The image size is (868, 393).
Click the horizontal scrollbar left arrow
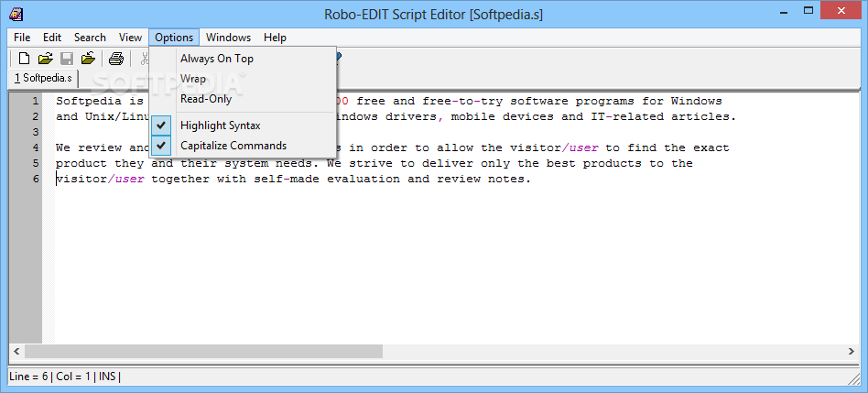click(16, 351)
